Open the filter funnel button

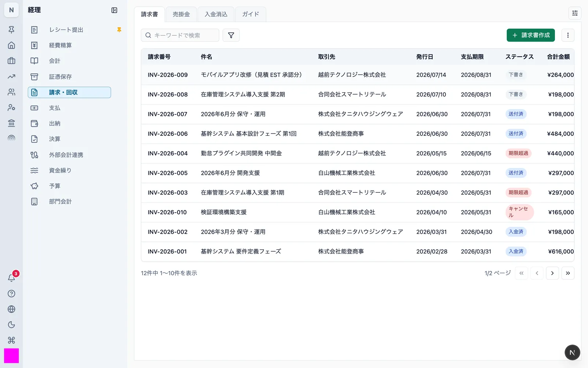(231, 35)
